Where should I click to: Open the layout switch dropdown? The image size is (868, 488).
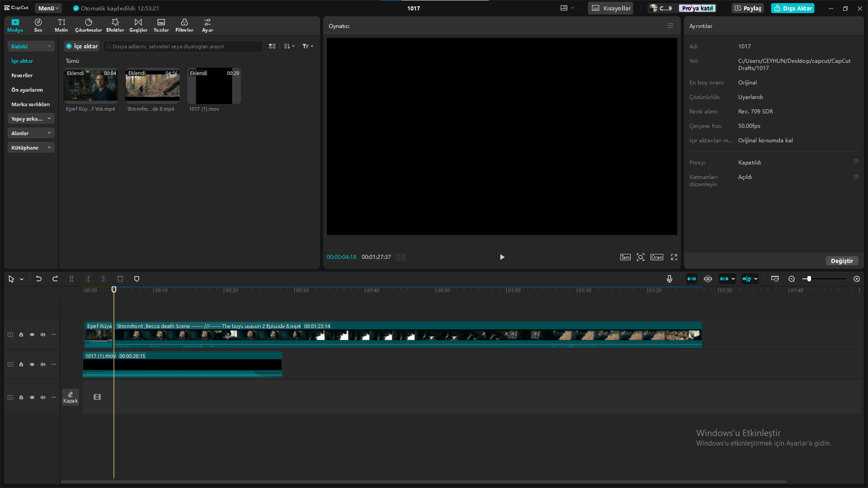pos(567,8)
